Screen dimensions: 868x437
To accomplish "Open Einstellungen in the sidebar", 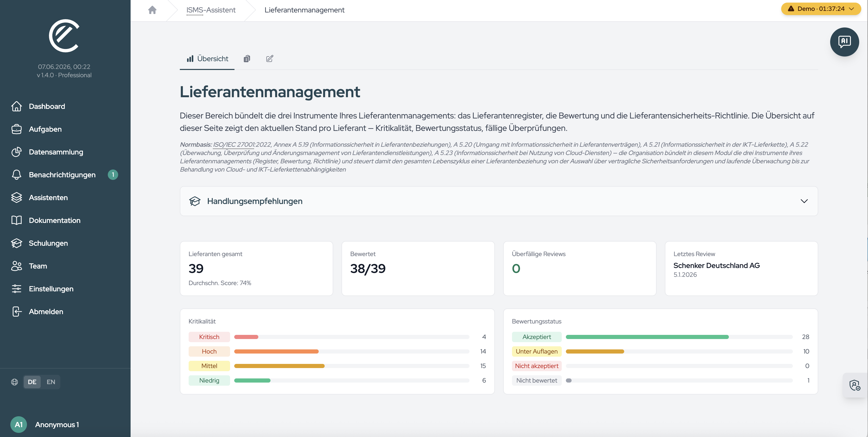I will point(51,289).
